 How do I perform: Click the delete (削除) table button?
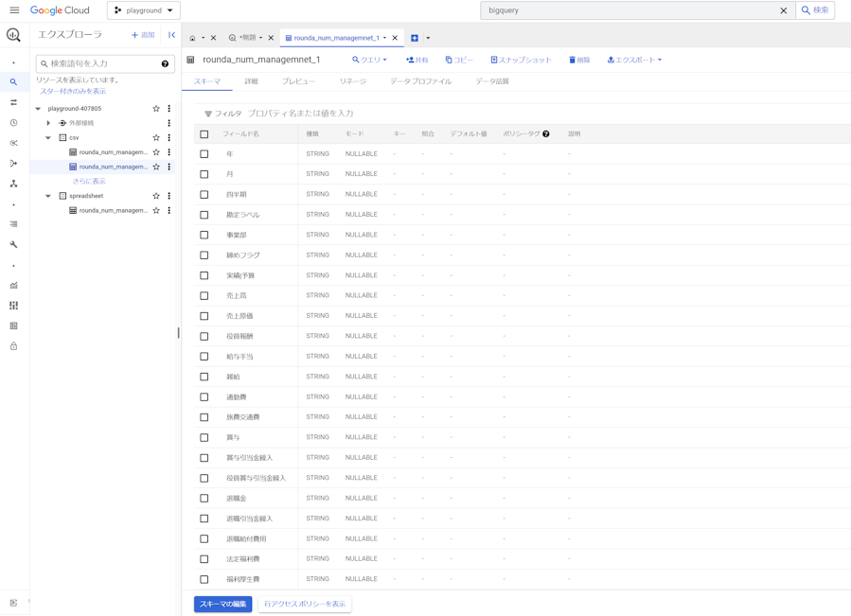(579, 60)
